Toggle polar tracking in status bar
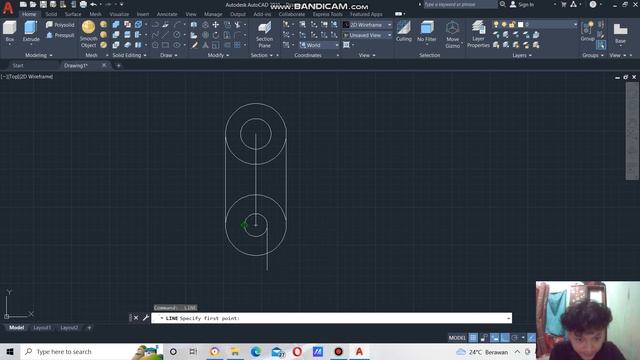 515,338
